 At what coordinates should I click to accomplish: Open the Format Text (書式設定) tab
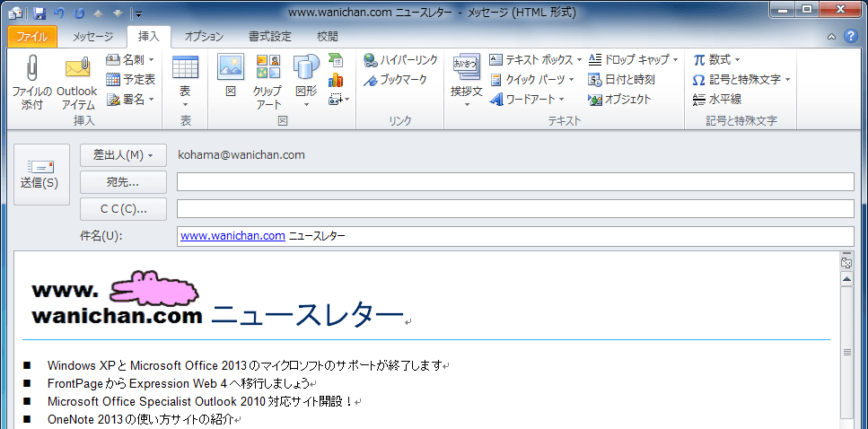(269, 37)
